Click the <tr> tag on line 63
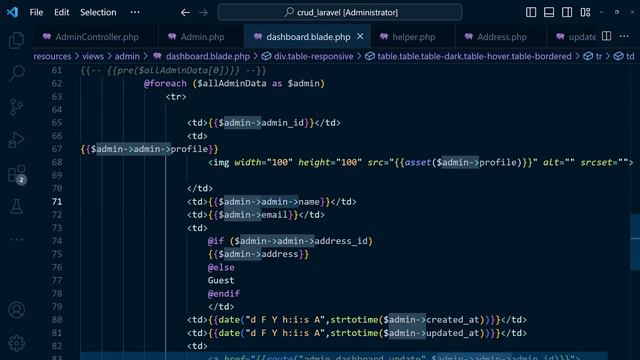The height and width of the screenshot is (360, 640). coord(176,97)
